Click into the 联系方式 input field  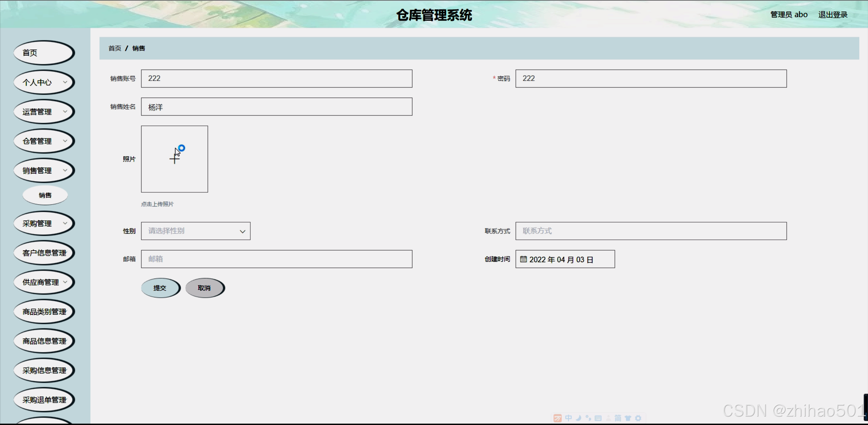click(x=651, y=231)
